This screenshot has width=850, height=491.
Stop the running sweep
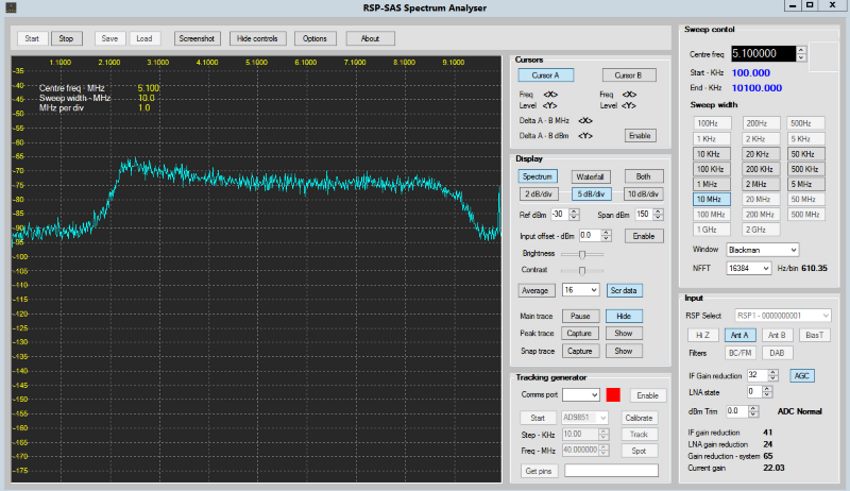click(66, 38)
